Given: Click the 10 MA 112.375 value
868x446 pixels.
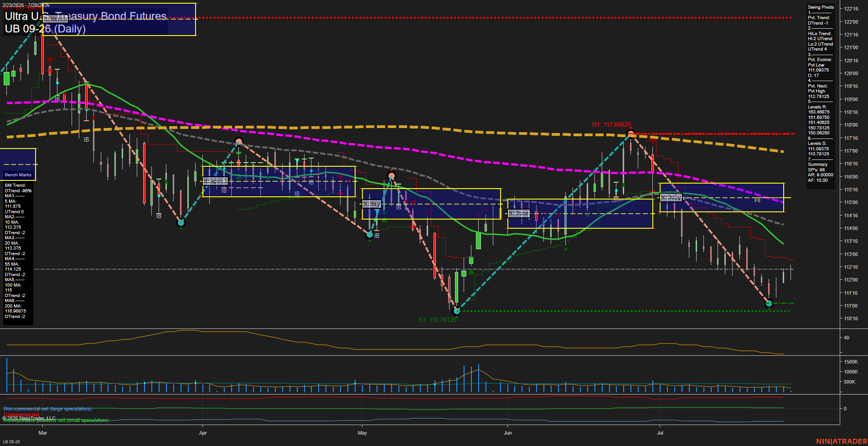Looking at the screenshot, I should coord(13,227).
